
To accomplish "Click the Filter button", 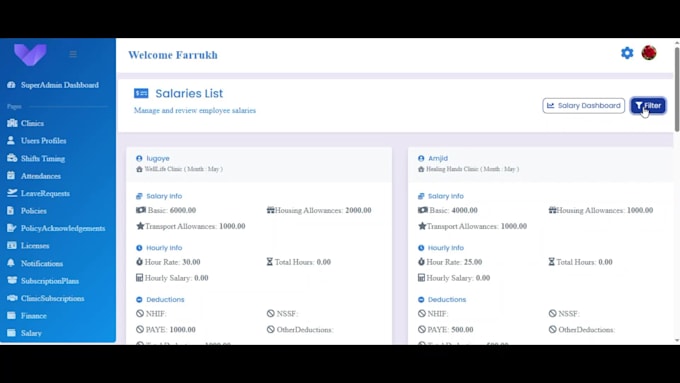I will [648, 105].
